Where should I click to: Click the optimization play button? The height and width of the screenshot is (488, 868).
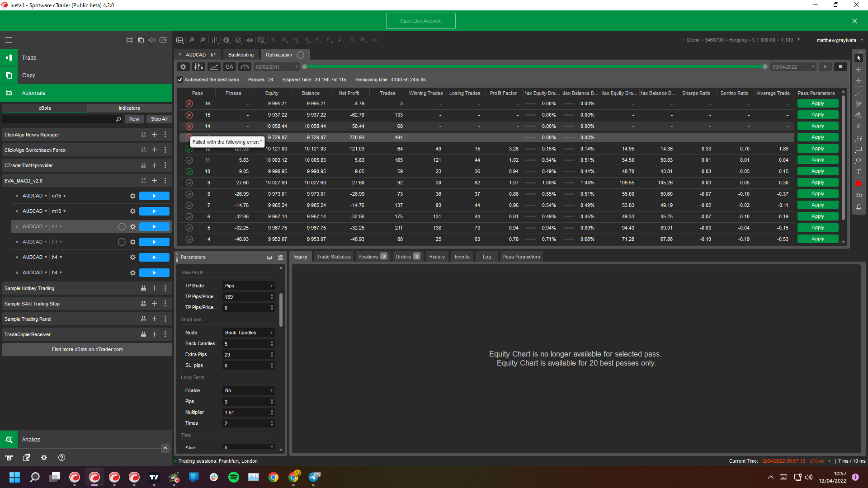(x=825, y=67)
